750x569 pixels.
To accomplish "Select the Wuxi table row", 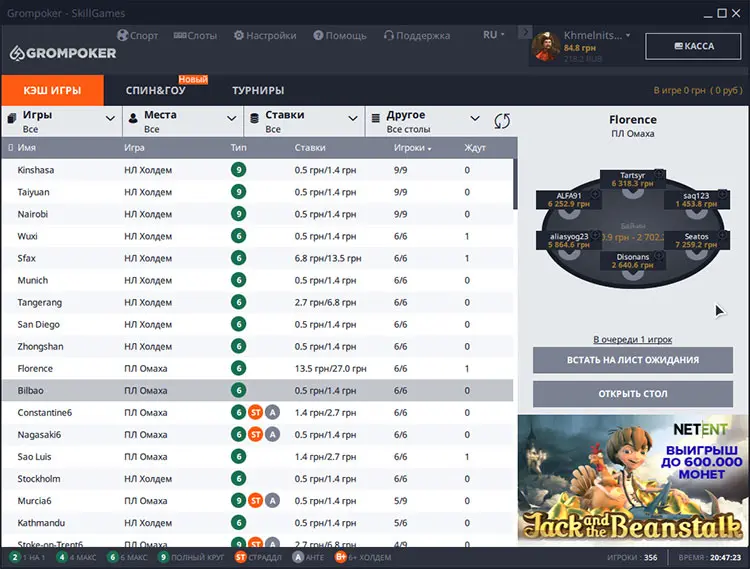I will click(257, 236).
